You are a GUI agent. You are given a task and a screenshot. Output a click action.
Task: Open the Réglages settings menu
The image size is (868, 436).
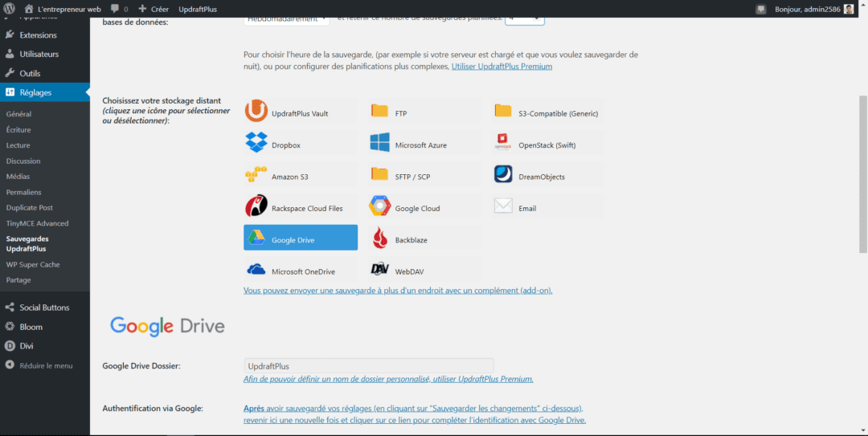tap(45, 92)
